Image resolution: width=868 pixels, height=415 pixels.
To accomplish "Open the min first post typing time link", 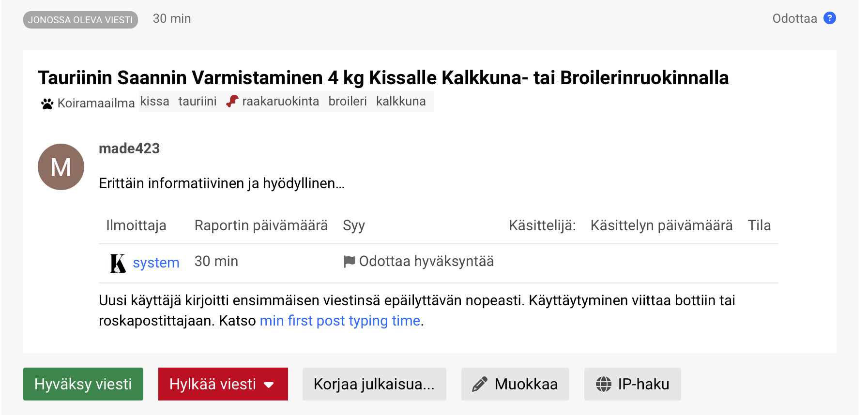I will (x=339, y=321).
